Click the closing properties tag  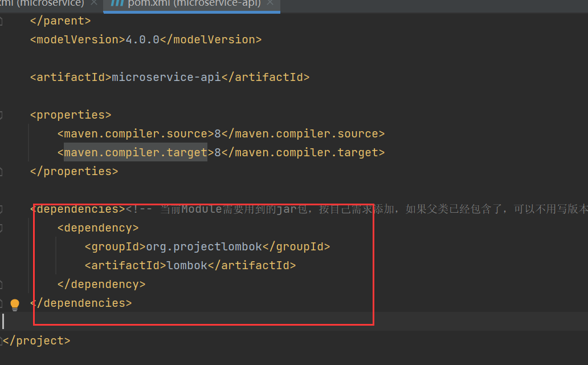74,172
